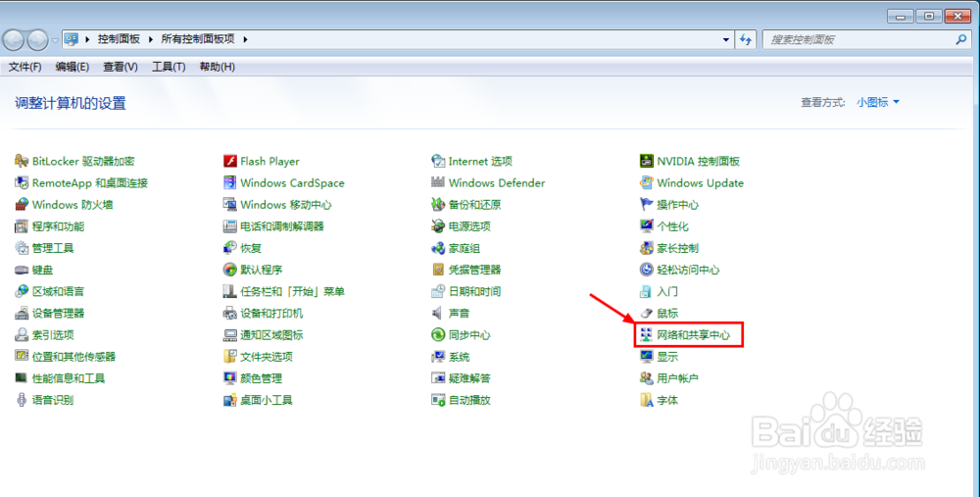Open the 鼠标 mouse icon
This screenshot has width=980, height=497.
coord(646,314)
